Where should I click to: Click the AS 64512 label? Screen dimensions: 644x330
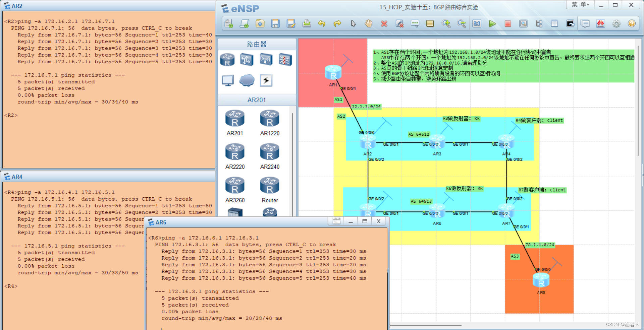[419, 134]
